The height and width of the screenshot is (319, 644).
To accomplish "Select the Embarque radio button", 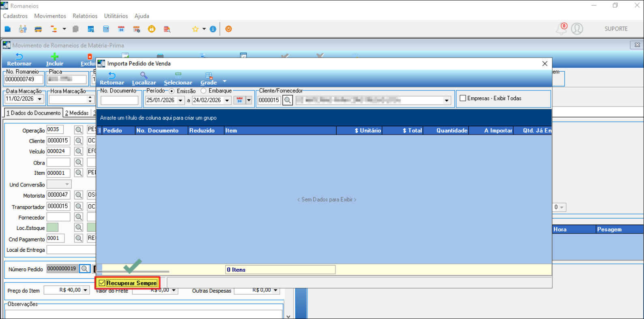I will coord(204,91).
